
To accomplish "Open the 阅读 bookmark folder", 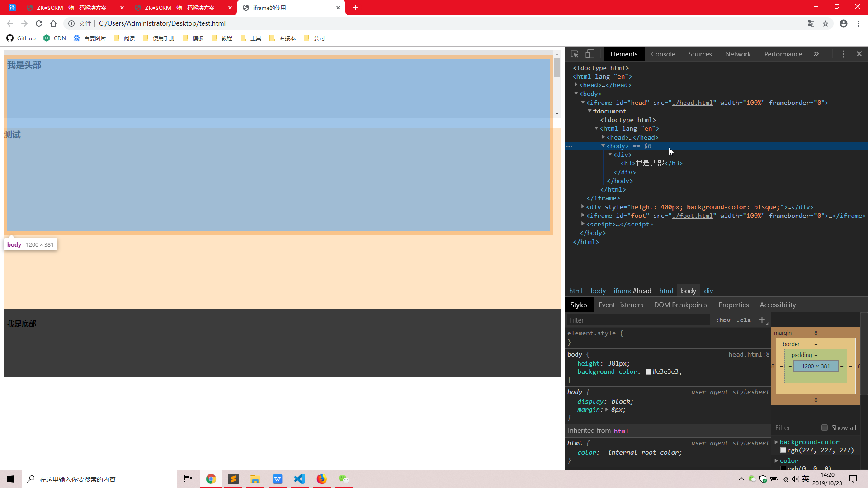I will 124,38.
